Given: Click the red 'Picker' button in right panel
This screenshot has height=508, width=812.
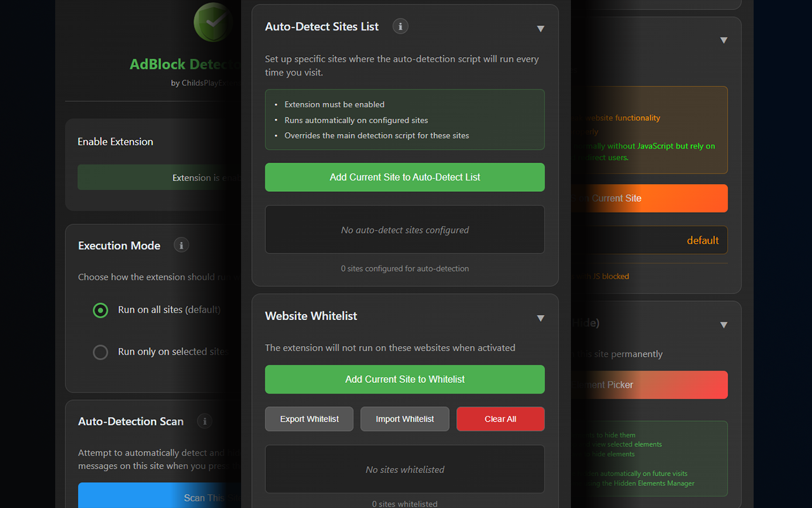Looking at the screenshot, I should (650, 385).
